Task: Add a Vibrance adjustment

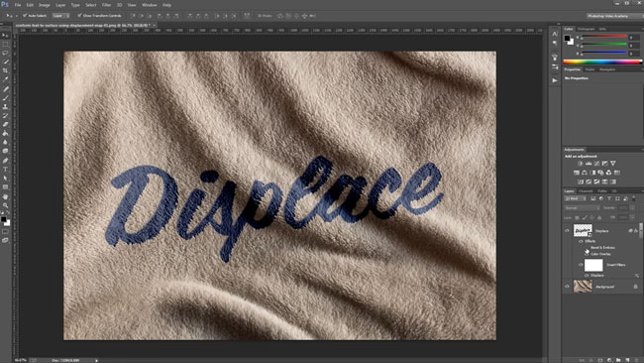Action: pos(613,164)
